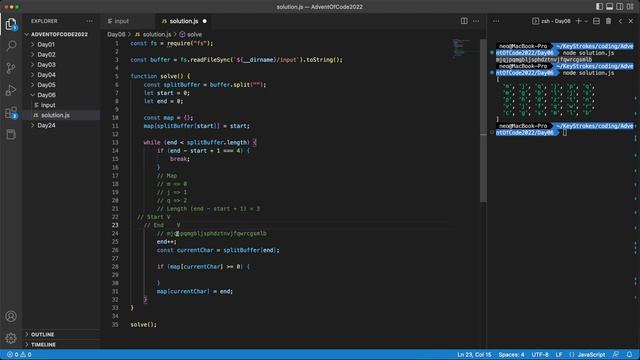Expand the Day04 folder
The height and width of the screenshot is (360, 640).
(61, 75)
